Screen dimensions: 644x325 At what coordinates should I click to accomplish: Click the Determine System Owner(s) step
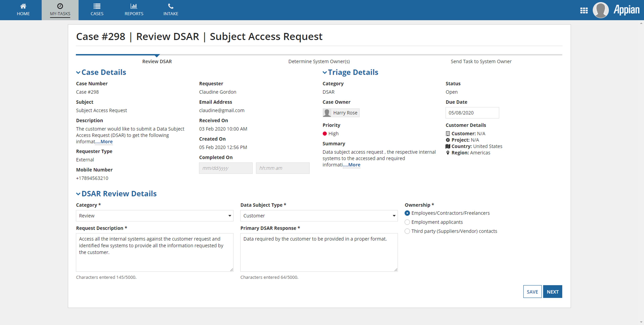pos(319,62)
